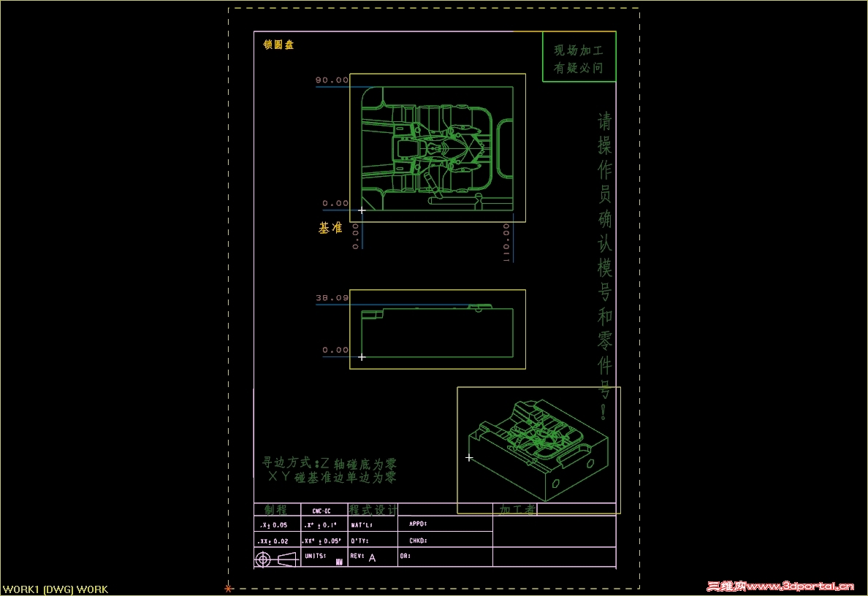Click the 'XY碰基准边单边为零' note
868x596 pixels.
[332, 477]
